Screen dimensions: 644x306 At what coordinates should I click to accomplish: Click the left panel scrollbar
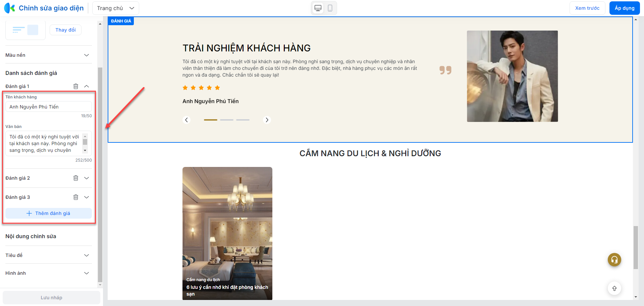(x=100, y=175)
